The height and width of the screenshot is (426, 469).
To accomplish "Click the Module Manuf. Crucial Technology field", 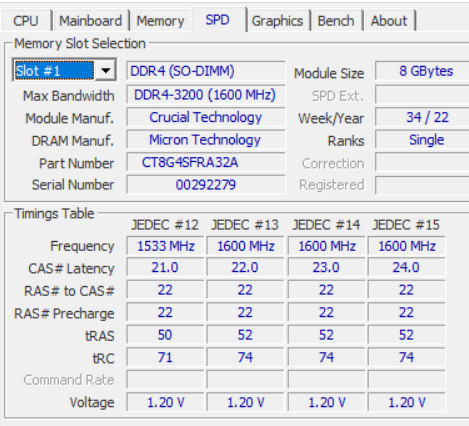I will (x=206, y=117).
